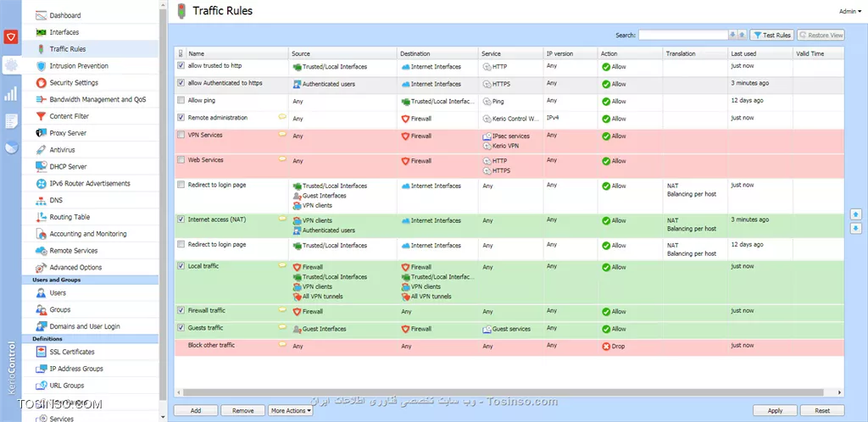
Task: Click the DNS tree icon
Action: pos(41,200)
